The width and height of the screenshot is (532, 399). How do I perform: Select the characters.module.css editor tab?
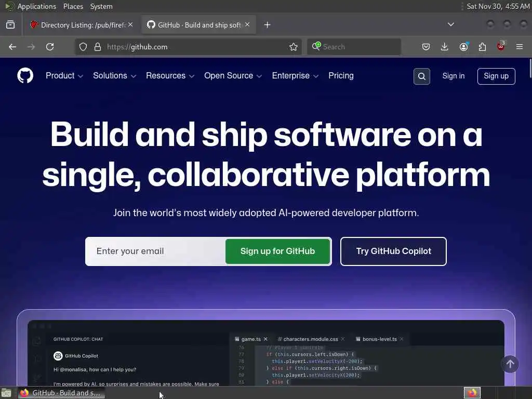311,339
